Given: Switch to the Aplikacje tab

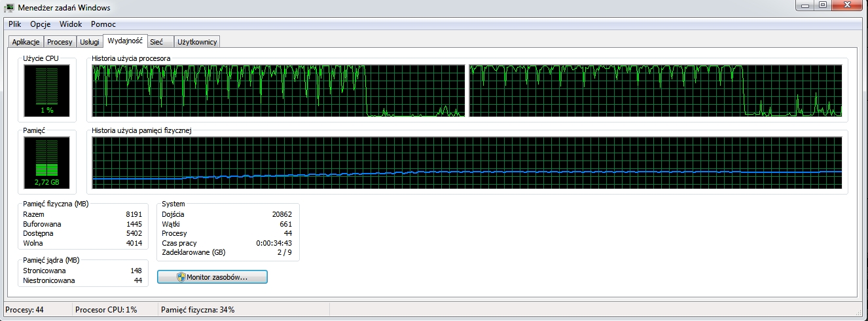Looking at the screenshot, I should pyautogui.click(x=27, y=42).
